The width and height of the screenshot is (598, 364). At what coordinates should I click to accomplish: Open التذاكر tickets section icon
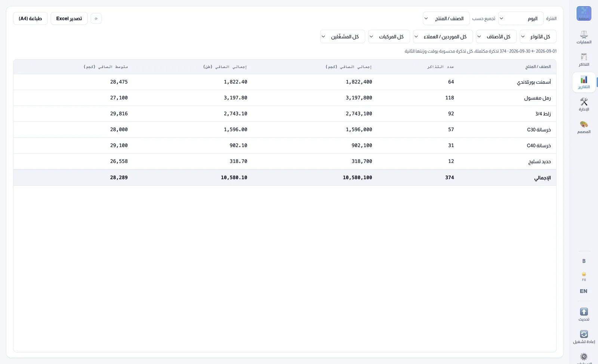(x=584, y=60)
